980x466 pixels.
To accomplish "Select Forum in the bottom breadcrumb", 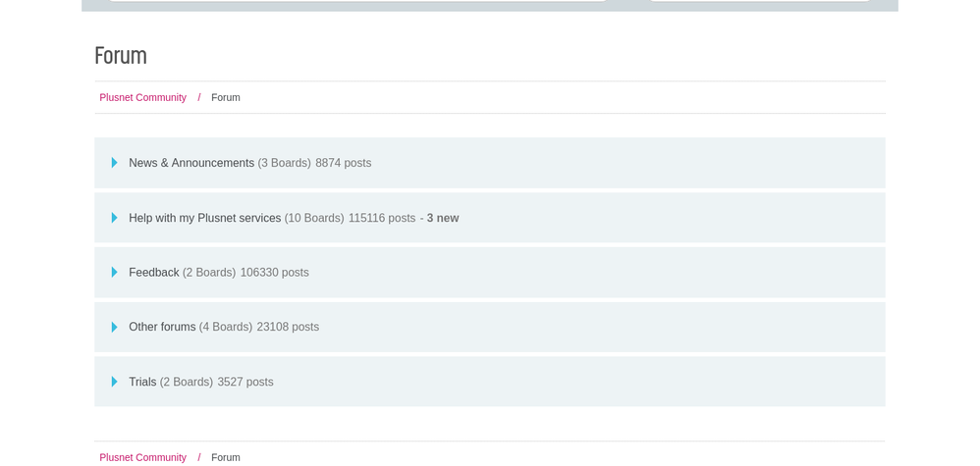I will 225,457.
